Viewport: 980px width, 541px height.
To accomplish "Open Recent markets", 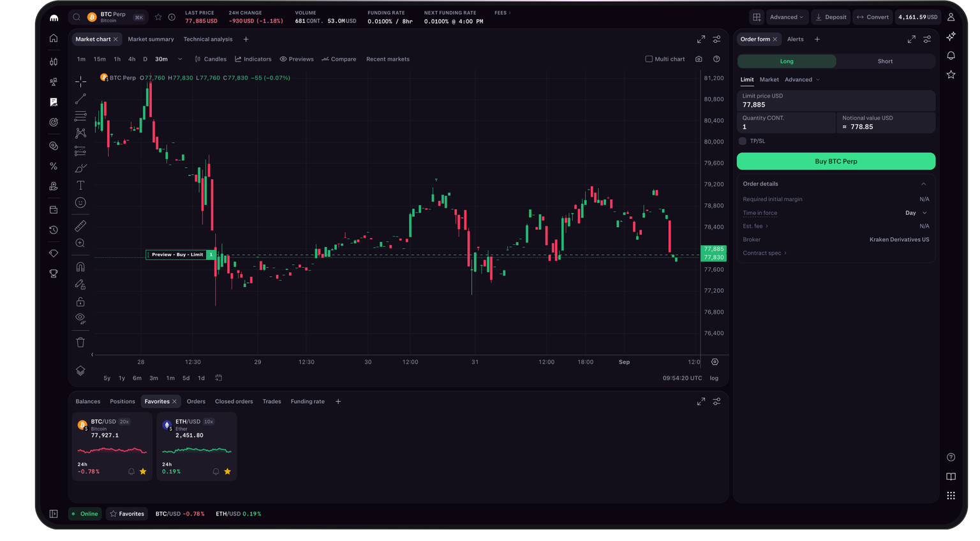I will click(x=388, y=59).
